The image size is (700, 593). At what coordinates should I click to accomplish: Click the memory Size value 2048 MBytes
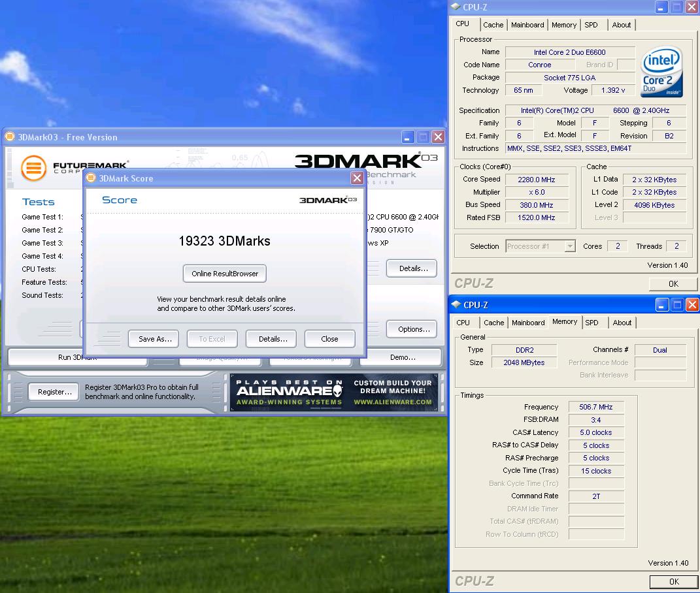click(x=525, y=362)
